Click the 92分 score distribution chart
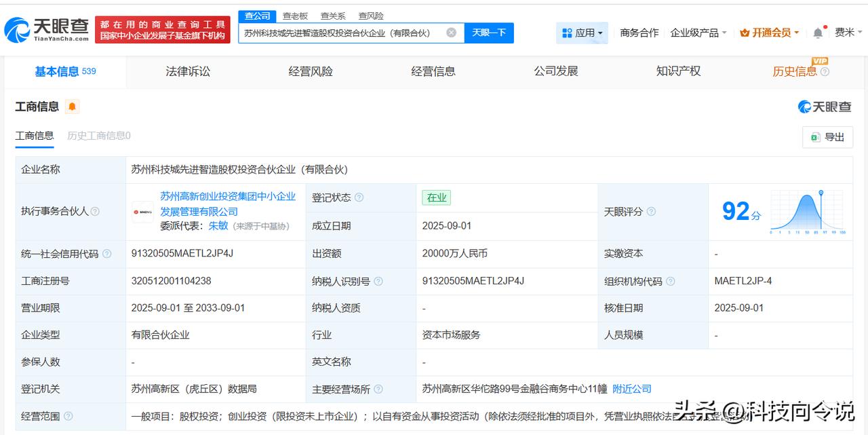This screenshot has height=435, width=868. pos(807,212)
